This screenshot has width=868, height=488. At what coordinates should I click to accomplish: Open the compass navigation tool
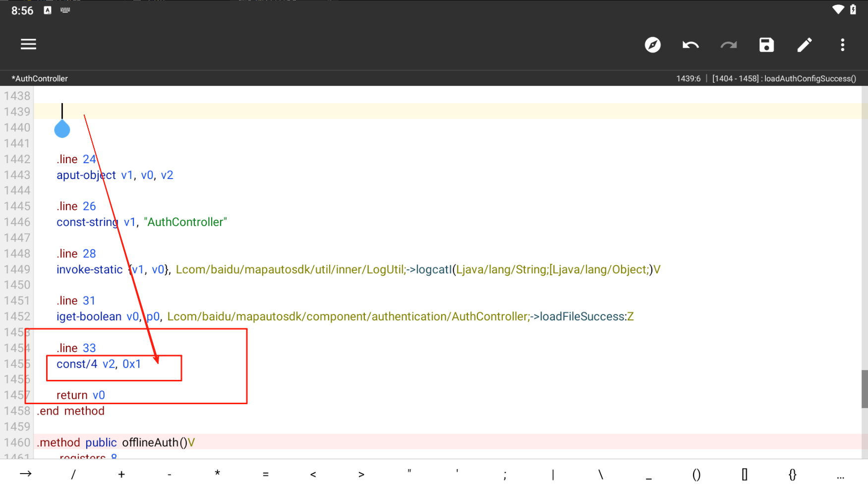tap(652, 45)
